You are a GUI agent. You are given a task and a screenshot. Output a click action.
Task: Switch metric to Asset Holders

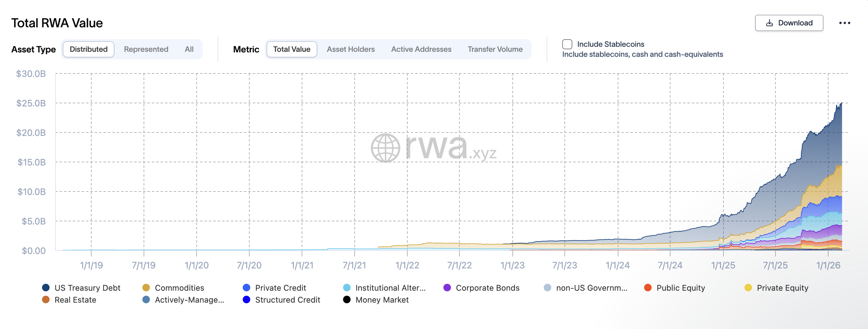[x=351, y=49]
